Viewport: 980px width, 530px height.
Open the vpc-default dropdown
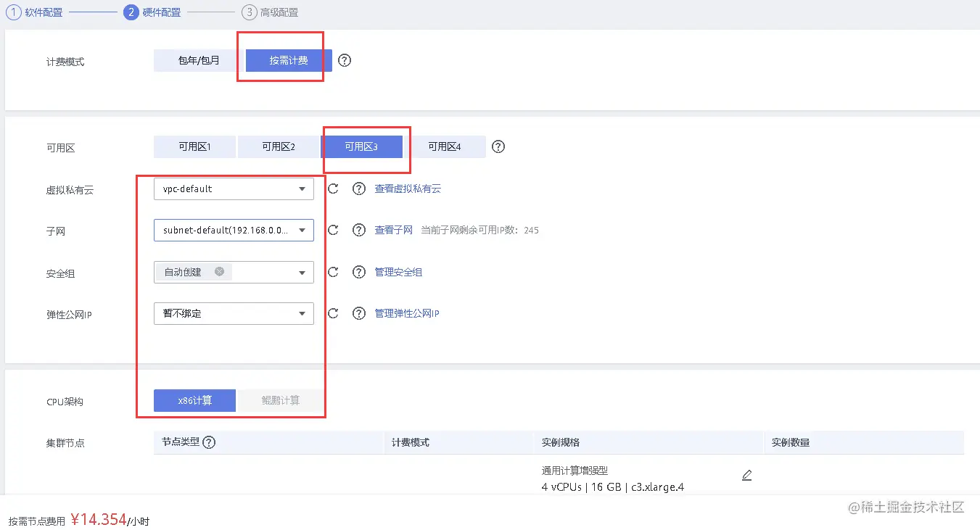(234, 189)
